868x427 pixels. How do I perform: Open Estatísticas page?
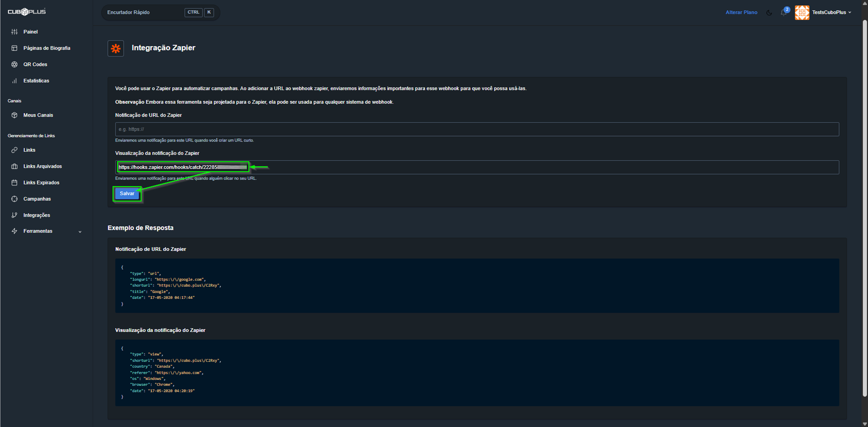pos(36,81)
